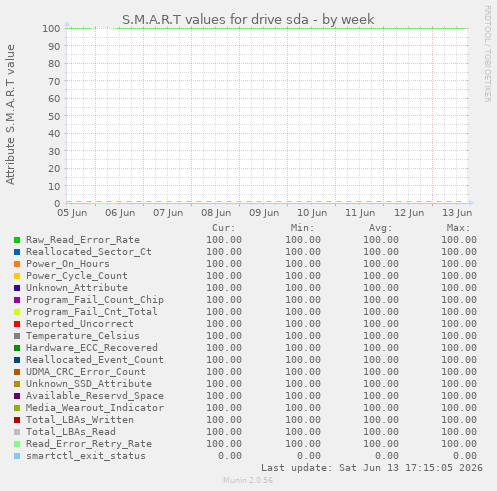Click the Power_Cycle_Count yellow swatch
Screen dimensions: 497x491
(x=17, y=276)
